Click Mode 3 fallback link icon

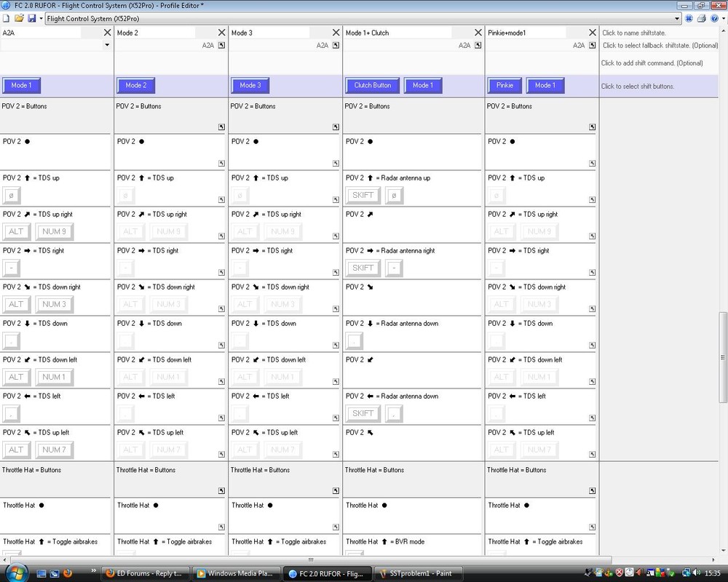click(x=336, y=46)
